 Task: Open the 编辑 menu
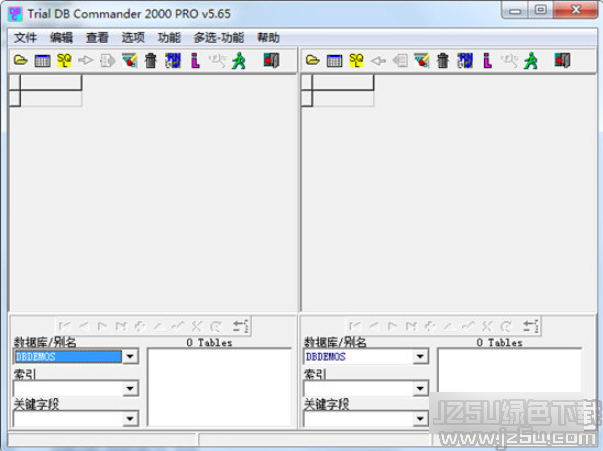tap(61, 38)
